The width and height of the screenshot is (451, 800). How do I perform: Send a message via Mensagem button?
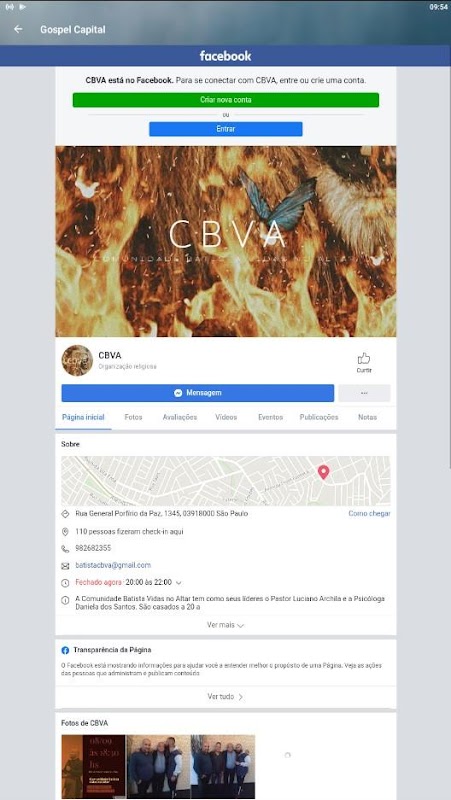click(197, 393)
